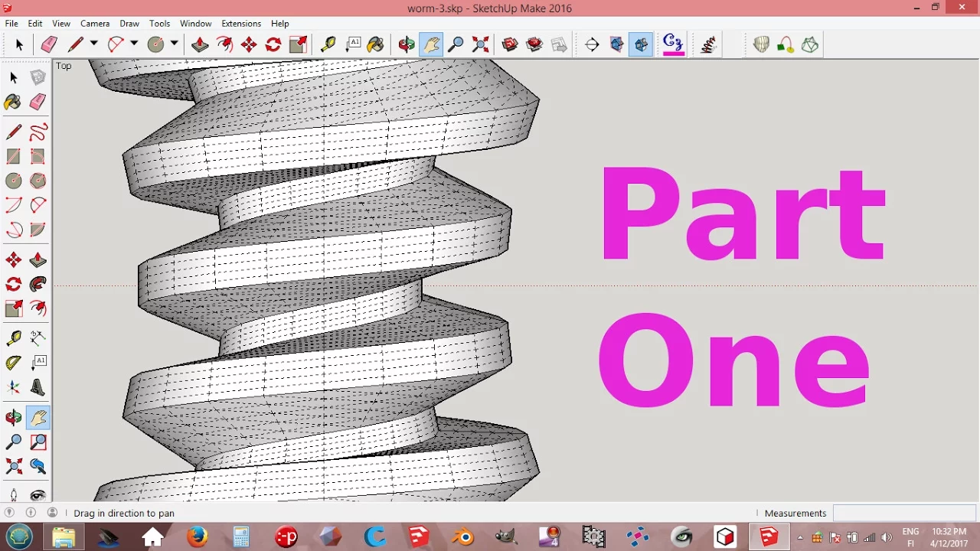Click the G3 plugin icon
The width and height of the screenshot is (980, 551).
[673, 44]
